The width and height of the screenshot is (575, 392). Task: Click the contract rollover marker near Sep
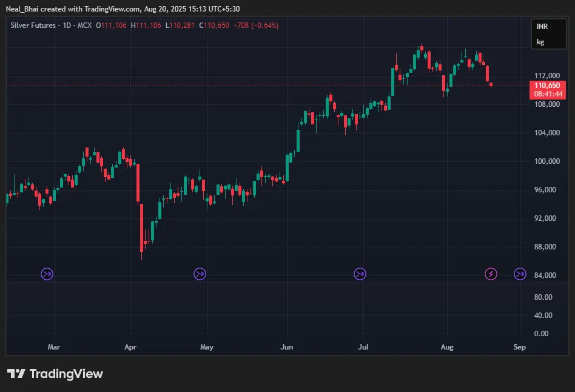(x=520, y=274)
